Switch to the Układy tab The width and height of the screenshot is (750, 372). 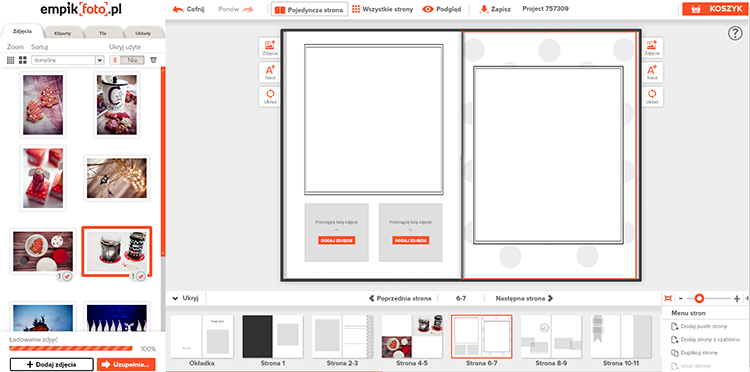pos(143,33)
